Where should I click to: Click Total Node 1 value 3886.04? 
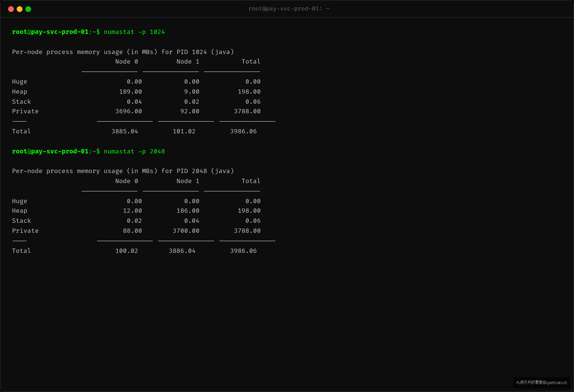(182, 251)
